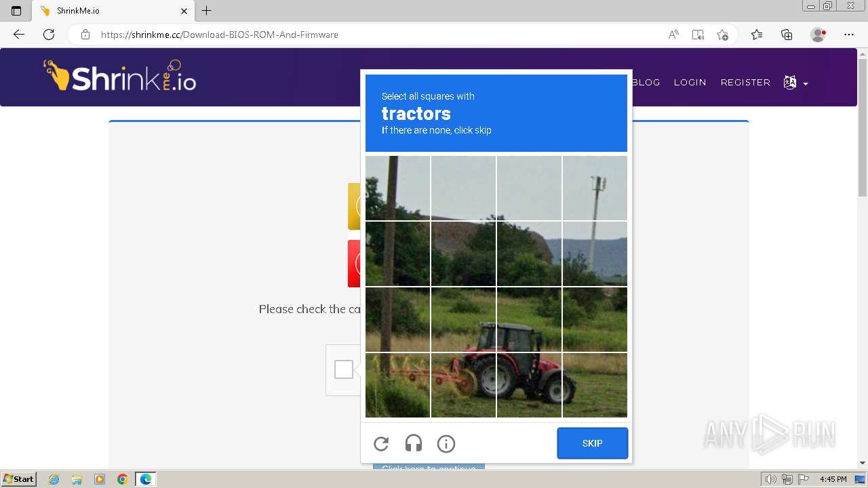This screenshot has height=488, width=868.
Task: Open the volume control tray icon
Action: click(770, 479)
